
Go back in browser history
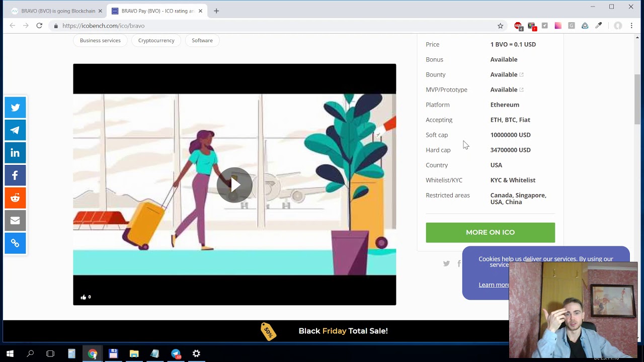(13, 26)
